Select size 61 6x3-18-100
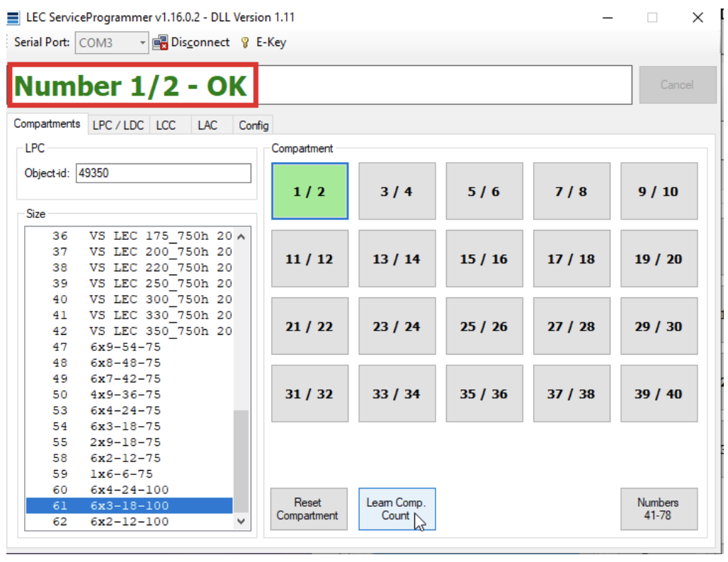This screenshot has height=562, width=728. (x=130, y=505)
